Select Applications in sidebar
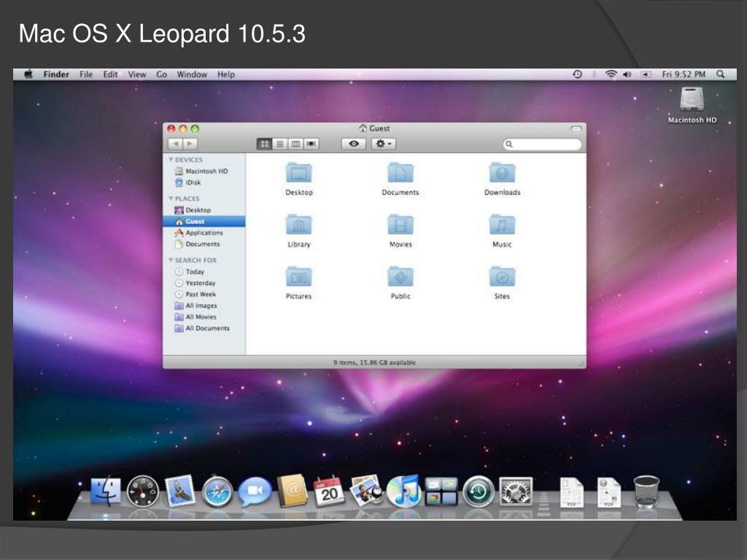This screenshot has height=560, width=747. pos(204,233)
